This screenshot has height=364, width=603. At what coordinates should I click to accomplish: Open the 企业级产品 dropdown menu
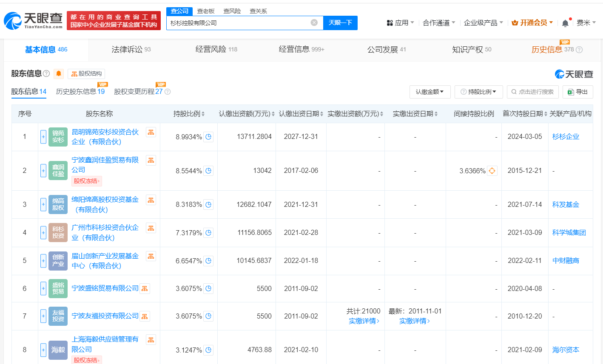pos(484,23)
